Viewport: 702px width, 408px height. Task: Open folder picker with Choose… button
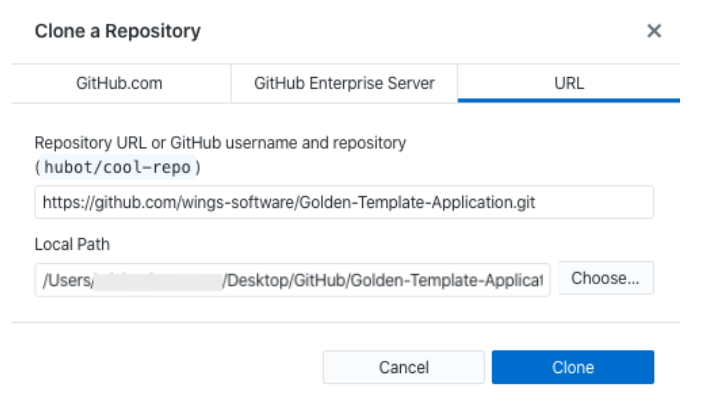[606, 278]
